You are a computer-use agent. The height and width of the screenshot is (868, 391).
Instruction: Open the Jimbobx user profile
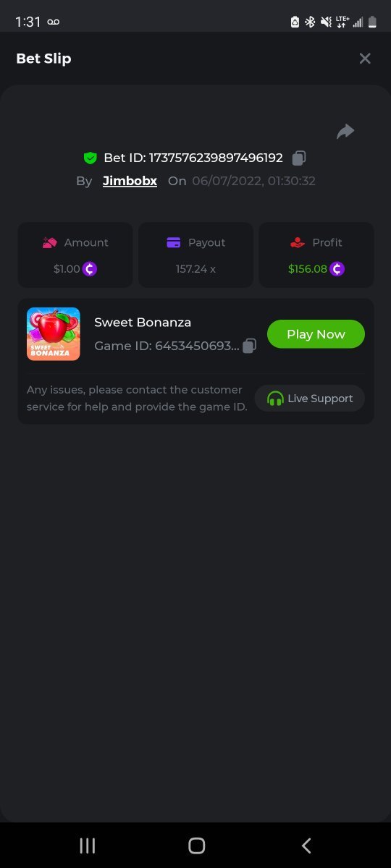(130, 181)
